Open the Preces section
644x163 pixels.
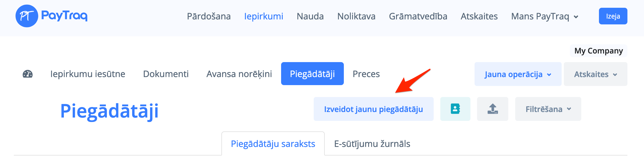(x=366, y=74)
